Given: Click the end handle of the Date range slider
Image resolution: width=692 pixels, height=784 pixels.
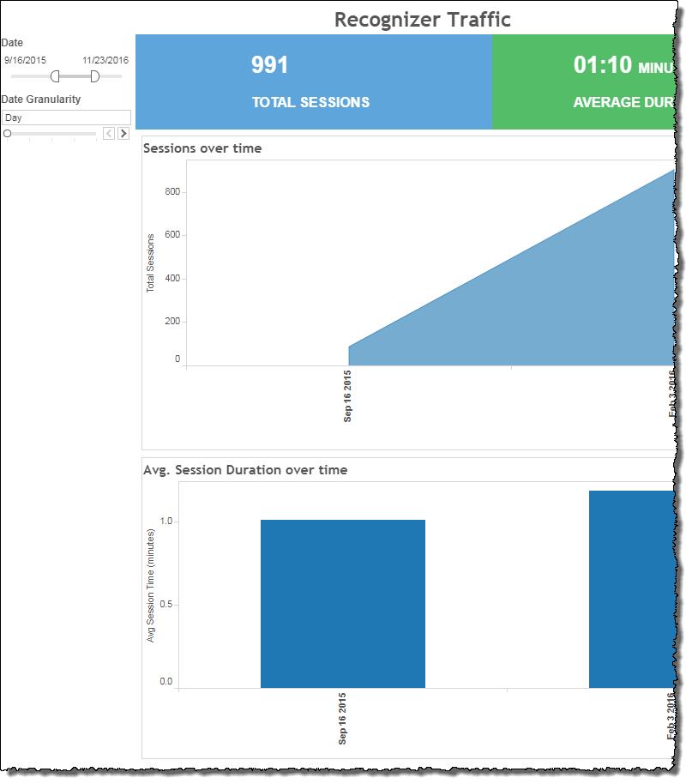Looking at the screenshot, I should 94,76.
